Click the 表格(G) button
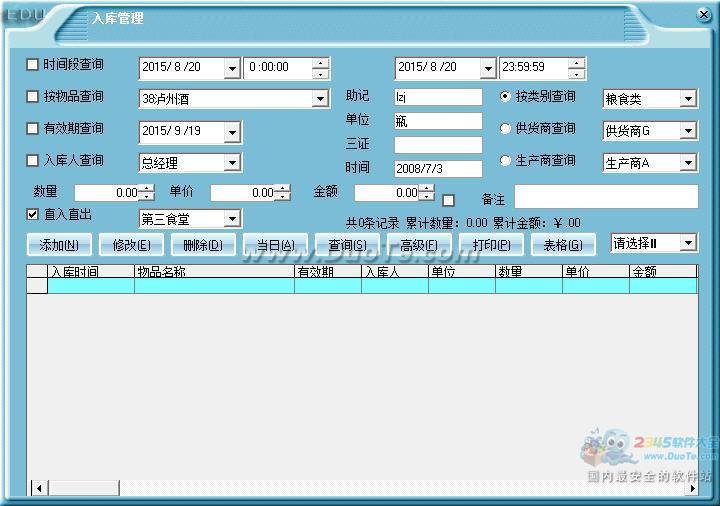 point(563,245)
